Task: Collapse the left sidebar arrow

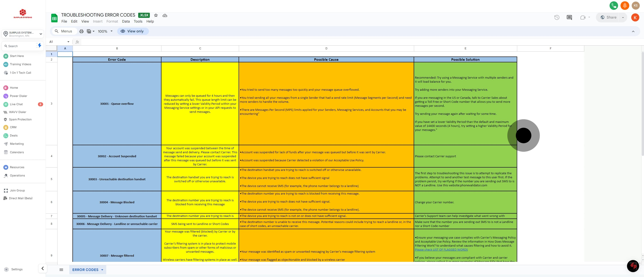Action: [42, 269]
